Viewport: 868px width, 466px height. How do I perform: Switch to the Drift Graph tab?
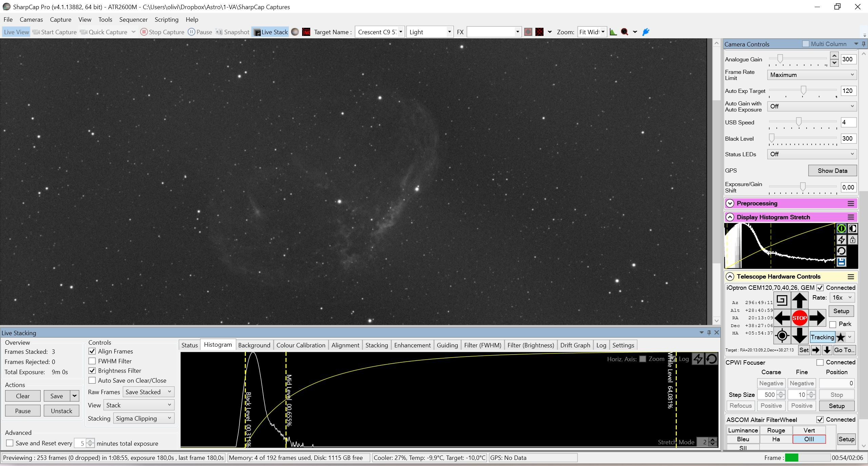575,345
